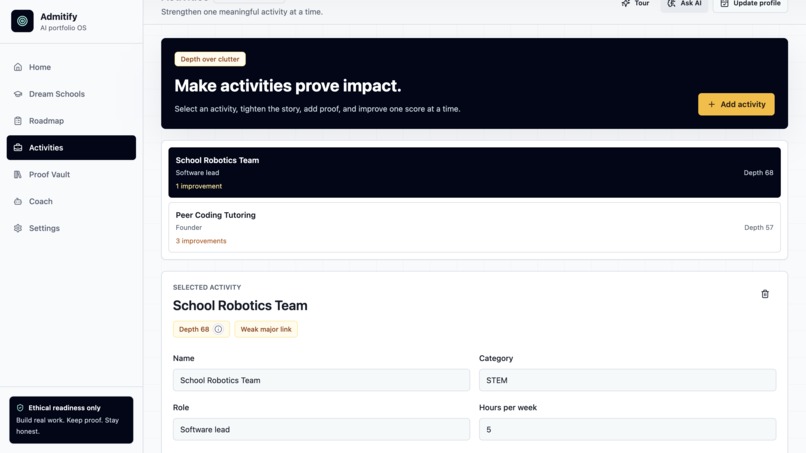Click the Settings gear icon

pyautogui.click(x=18, y=228)
